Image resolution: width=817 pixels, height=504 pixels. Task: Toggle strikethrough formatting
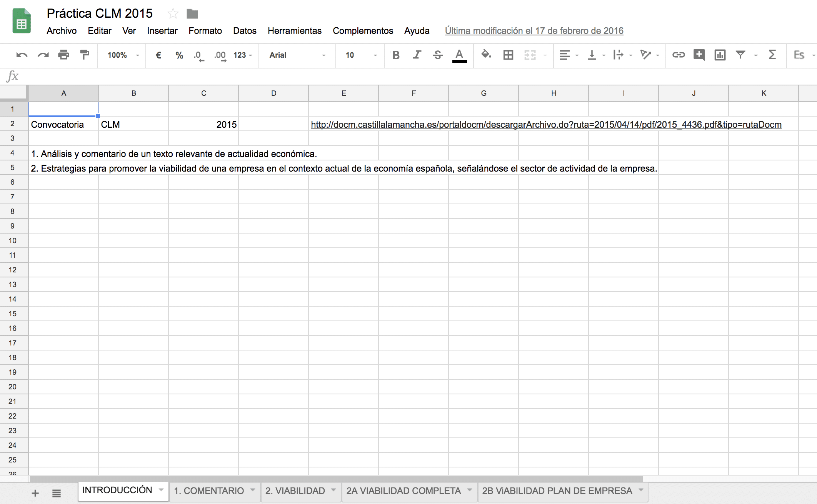[438, 55]
